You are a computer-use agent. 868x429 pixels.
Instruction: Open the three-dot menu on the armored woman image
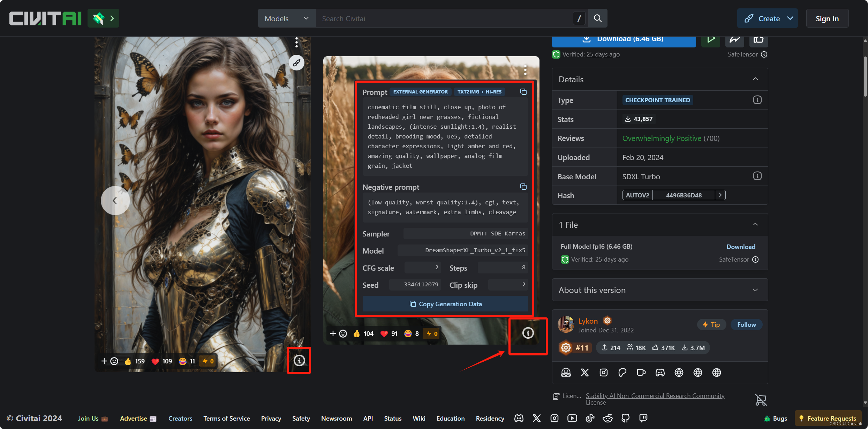pos(296,43)
